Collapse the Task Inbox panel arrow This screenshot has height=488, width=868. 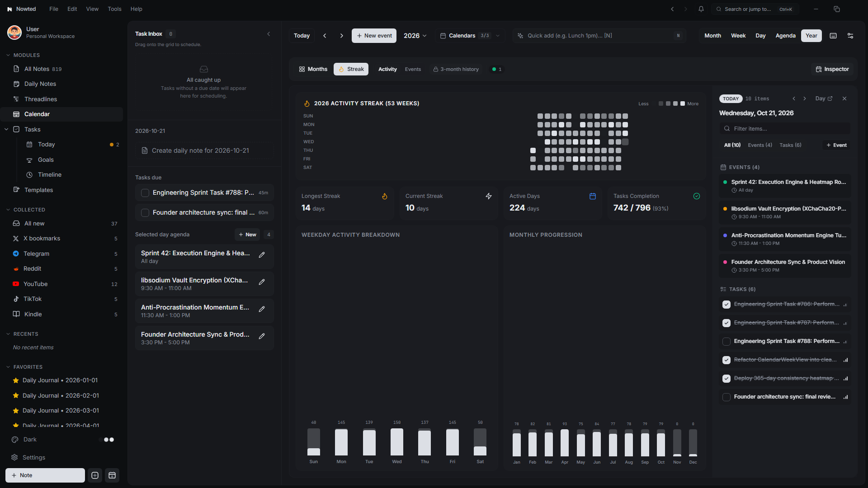(269, 34)
